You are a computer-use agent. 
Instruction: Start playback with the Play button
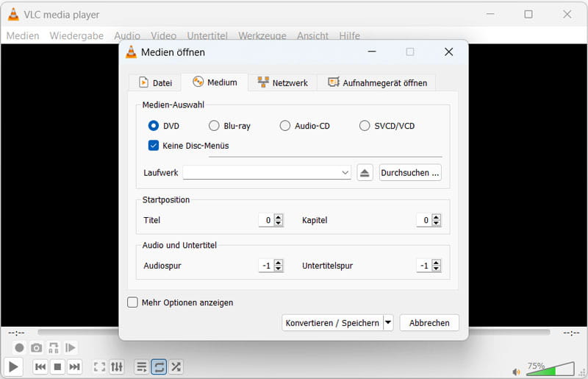(x=13, y=366)
